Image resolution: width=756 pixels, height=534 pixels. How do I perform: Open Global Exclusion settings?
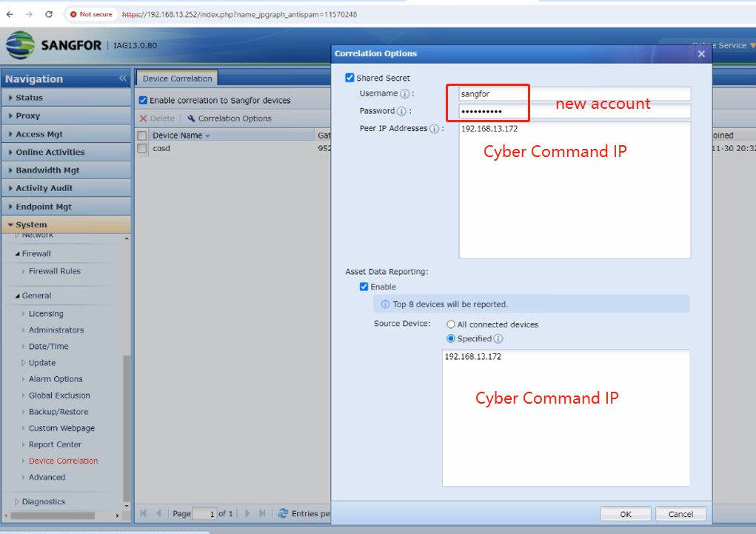tap(59, 396)
